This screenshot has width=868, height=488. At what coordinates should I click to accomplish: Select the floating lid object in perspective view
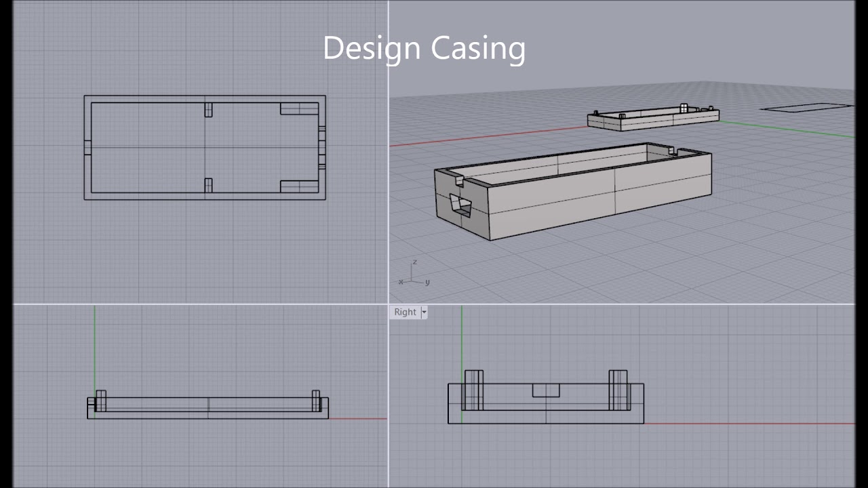pyautogui.click(x=653, y=117)
